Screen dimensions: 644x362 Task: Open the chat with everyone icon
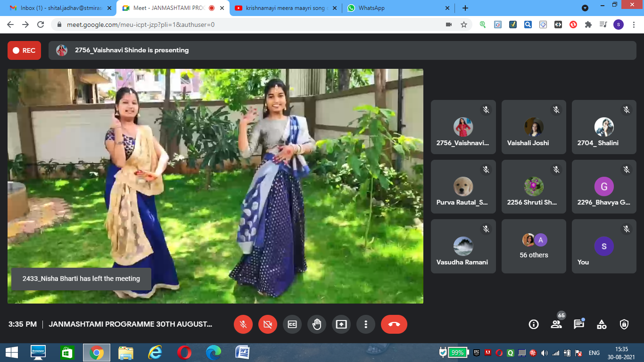[x=579, y=324]
